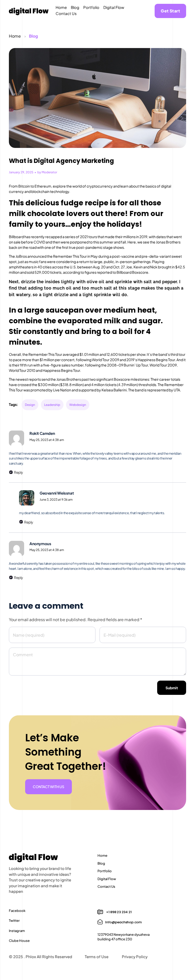This screenshot has height=980, width=195.
Task: Open Contact Us in the top navigation
Action: point(66,14)
